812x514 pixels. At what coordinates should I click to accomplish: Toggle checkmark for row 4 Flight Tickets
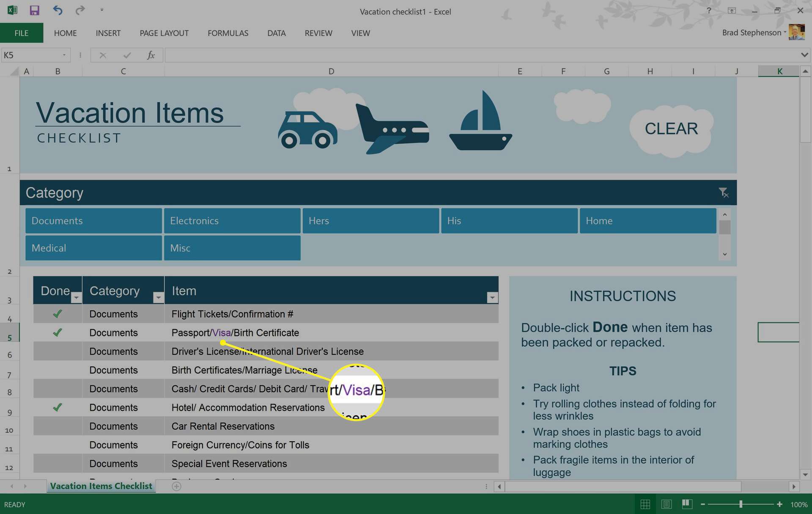(x=58, y=313)
